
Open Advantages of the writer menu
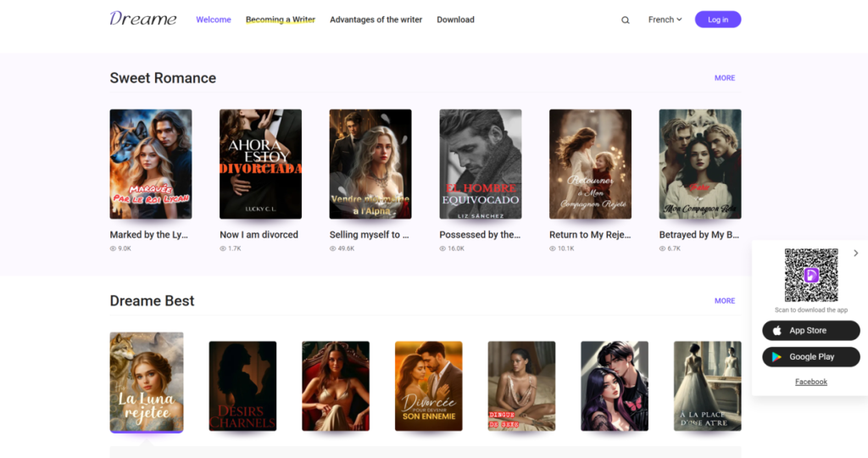(376, 20)
